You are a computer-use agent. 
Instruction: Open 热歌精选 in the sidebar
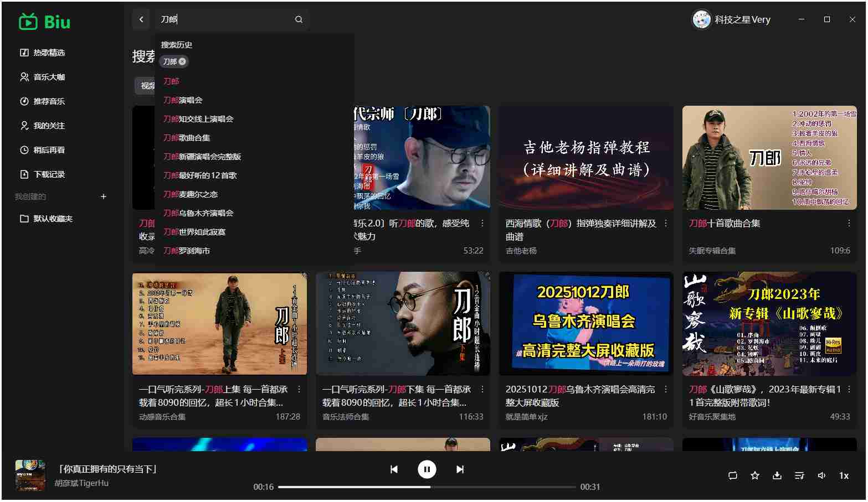[x=49, y=53]
